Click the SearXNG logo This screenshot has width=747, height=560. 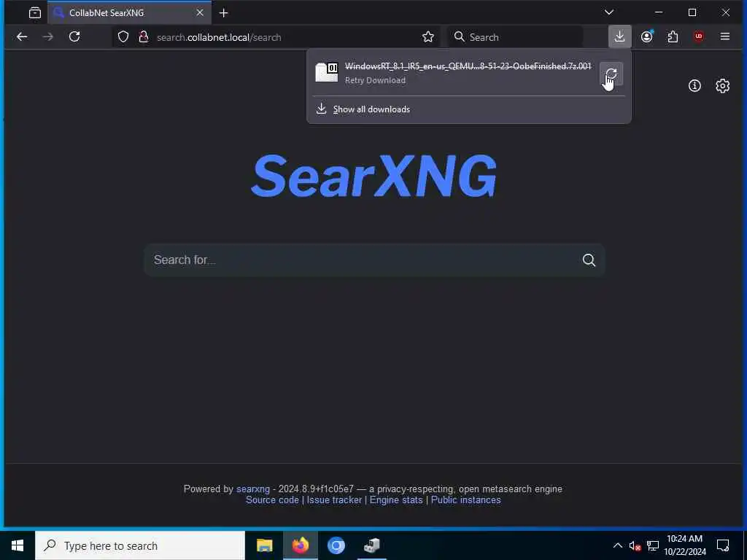click(373, 175)
